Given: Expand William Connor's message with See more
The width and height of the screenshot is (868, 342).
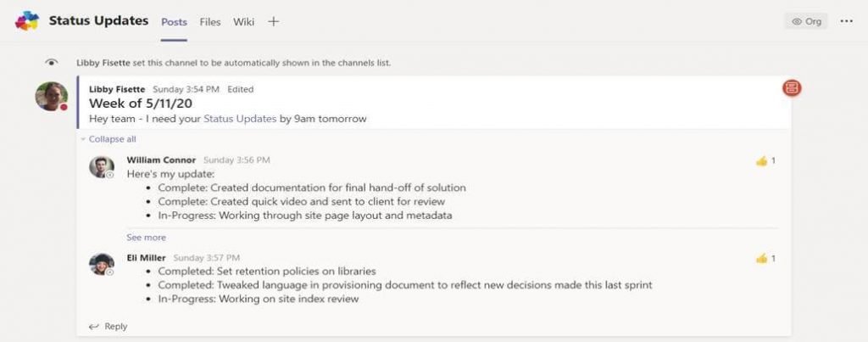Looking at the screenshot, I should [146, 238].
